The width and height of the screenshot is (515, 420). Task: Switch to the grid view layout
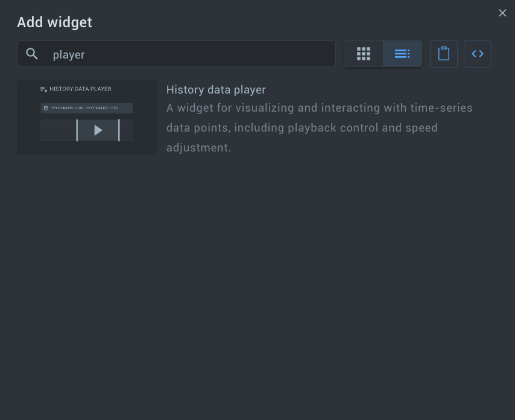click(x=363, y=54)
